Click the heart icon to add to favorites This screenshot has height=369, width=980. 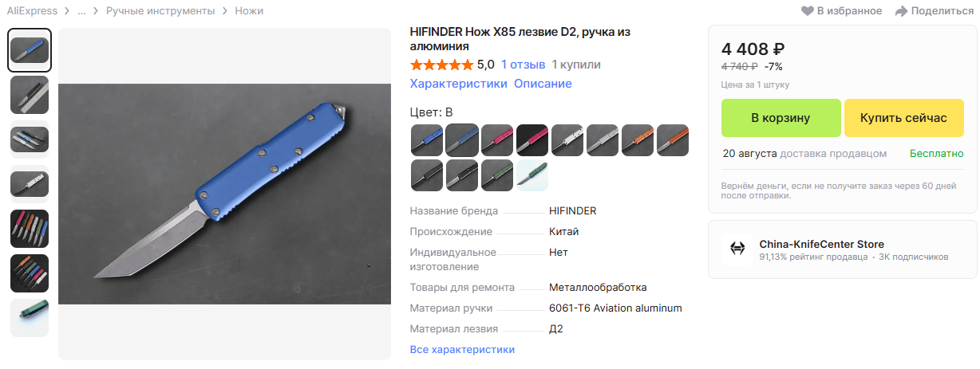pyautogui.click(x=808, y=11)
